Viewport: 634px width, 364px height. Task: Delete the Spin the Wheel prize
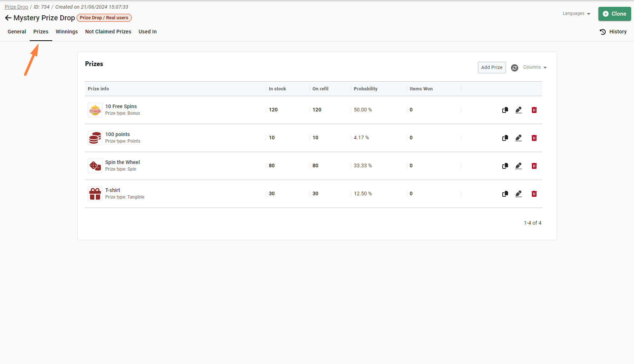[x=534, y=166]
